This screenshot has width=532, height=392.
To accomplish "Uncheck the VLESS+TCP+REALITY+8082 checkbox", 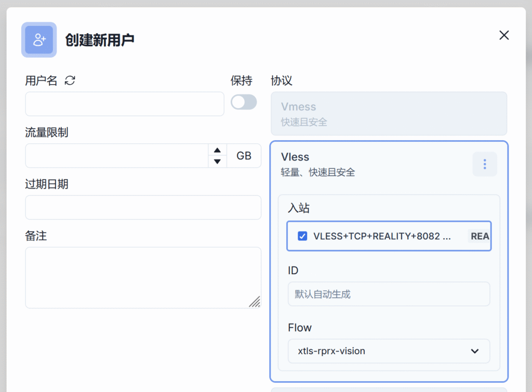I will pyautogui.click(x=302, y=236).
